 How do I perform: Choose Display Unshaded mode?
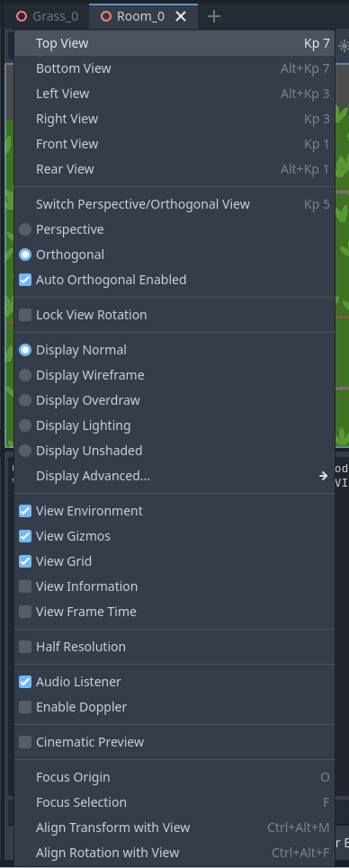174,451
